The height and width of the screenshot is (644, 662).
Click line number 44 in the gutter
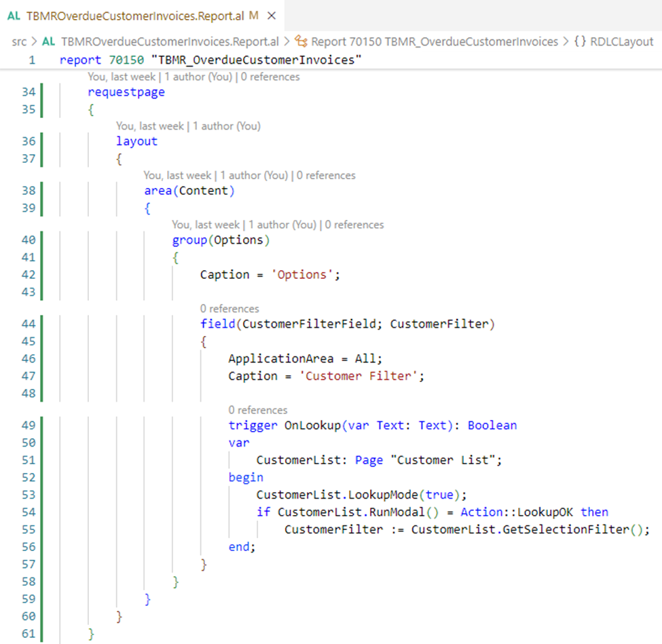28,324
